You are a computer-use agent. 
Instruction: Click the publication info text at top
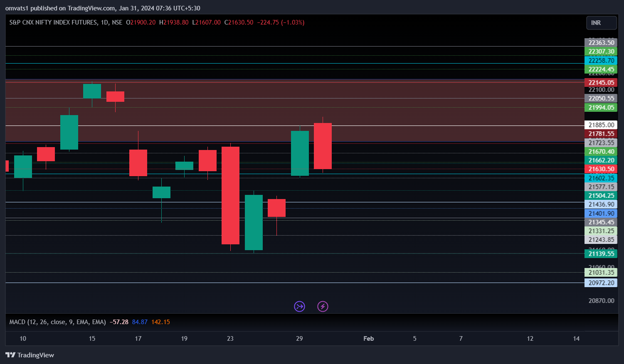[103, 8]
